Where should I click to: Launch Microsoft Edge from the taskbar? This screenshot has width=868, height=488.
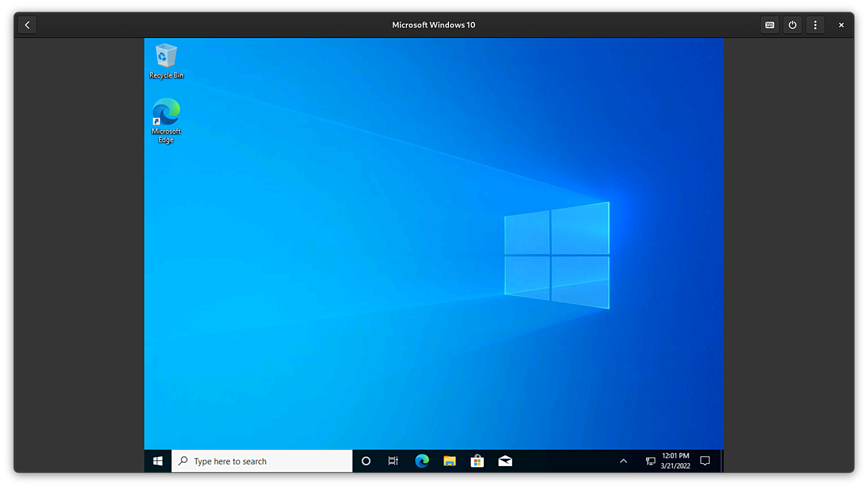click(x=422, y=461)
